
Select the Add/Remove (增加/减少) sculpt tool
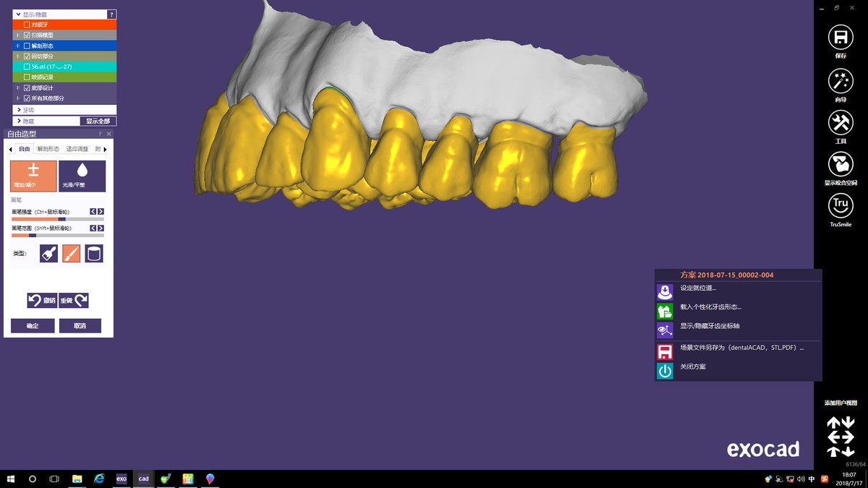tap(33, 176)
